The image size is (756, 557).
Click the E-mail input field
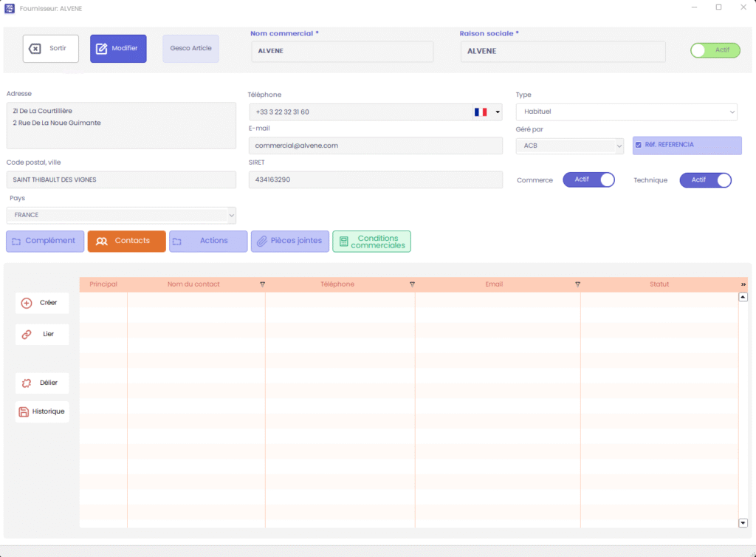(x=375, y=146)
